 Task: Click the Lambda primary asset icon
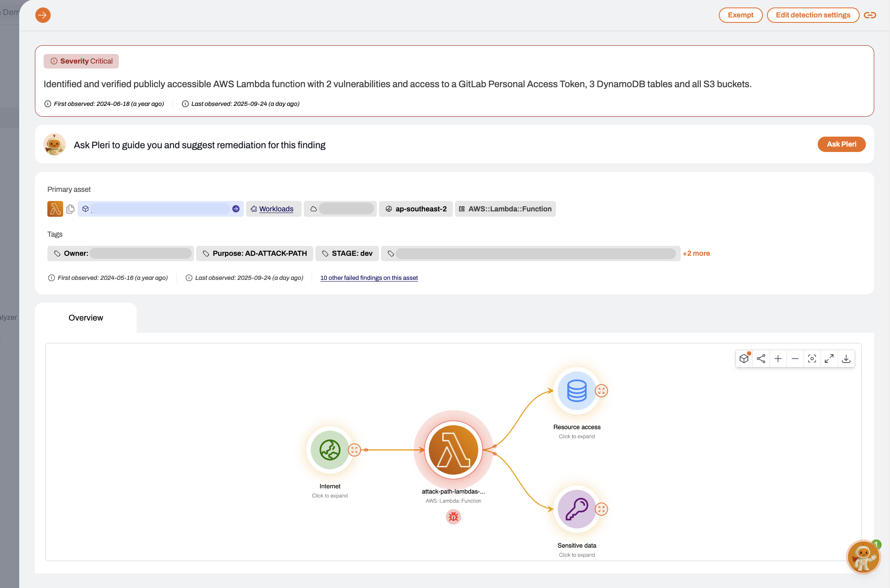(55, 209)
